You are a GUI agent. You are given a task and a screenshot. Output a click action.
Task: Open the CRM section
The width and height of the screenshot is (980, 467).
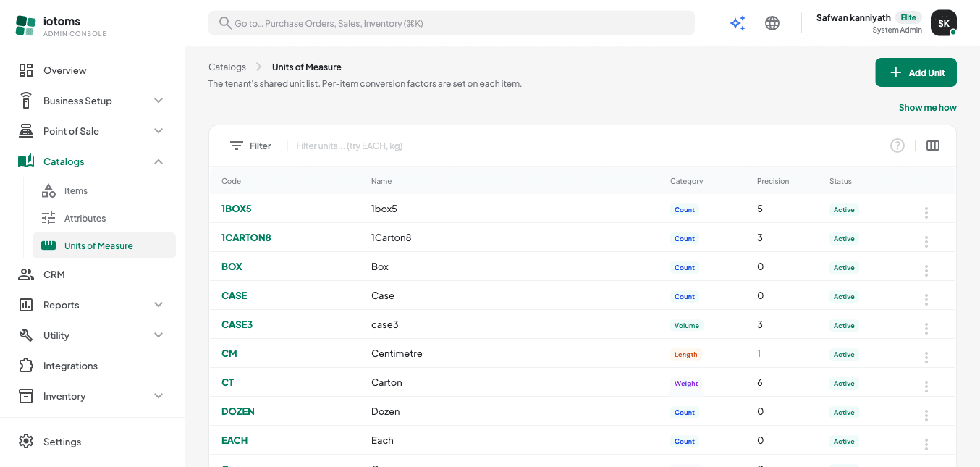tap(92, 274)
